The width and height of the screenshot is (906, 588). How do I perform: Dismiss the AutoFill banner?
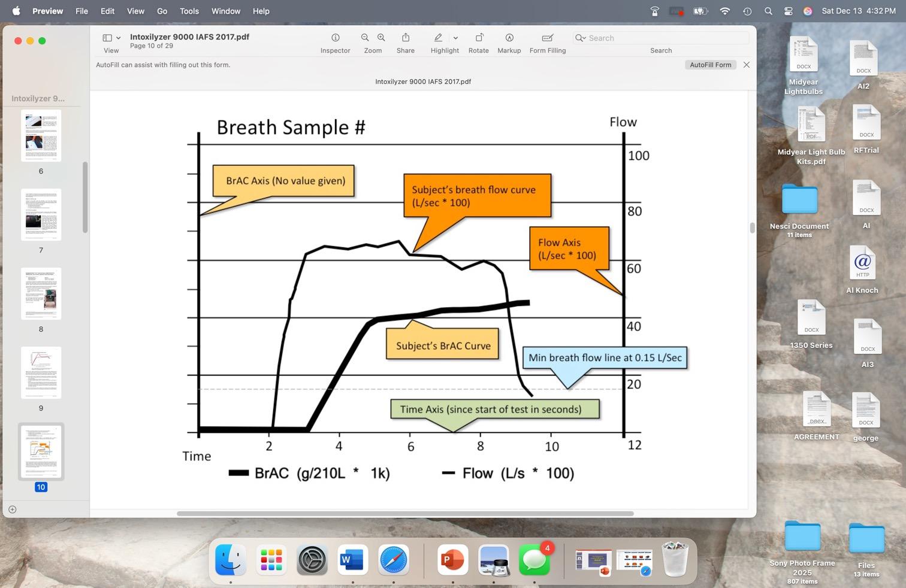coord(747,65)
